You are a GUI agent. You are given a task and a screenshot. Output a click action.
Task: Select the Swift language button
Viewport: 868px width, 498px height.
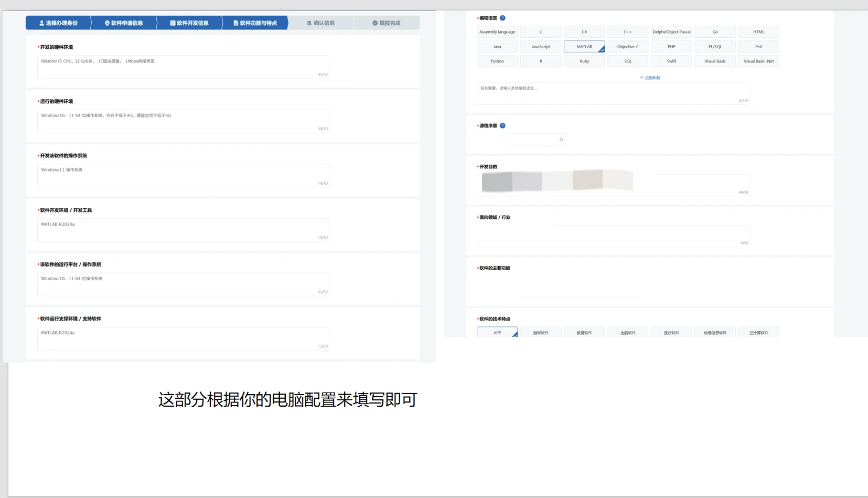[x=671, y=61]
